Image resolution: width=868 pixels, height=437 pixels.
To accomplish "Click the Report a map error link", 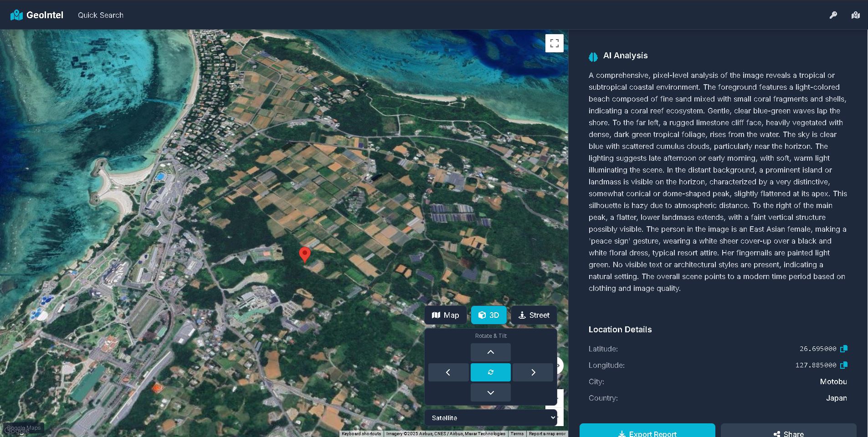I will click(547, 434).
